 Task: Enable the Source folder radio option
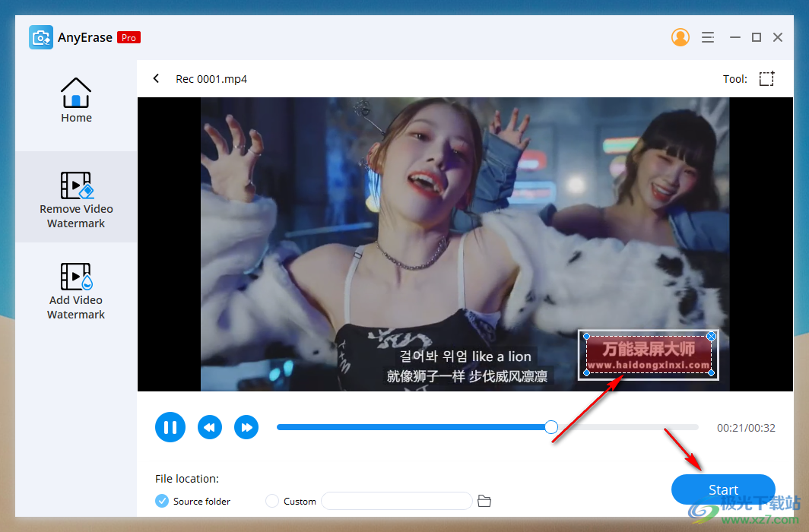point(161,501)
